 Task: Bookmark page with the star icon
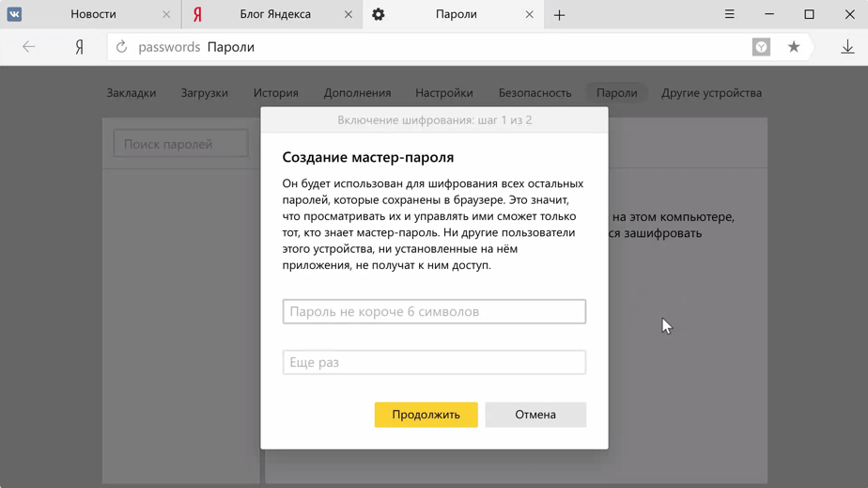point(794,47)
